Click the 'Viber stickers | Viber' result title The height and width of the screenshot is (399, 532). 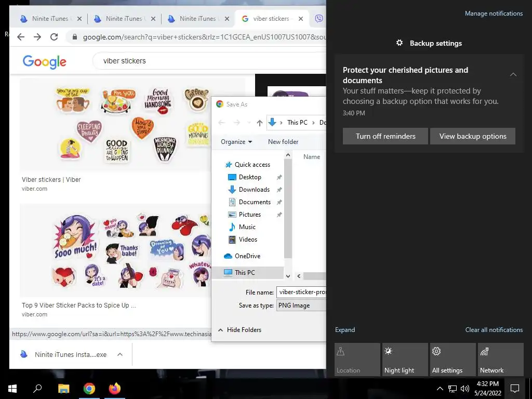click(51, 180)
